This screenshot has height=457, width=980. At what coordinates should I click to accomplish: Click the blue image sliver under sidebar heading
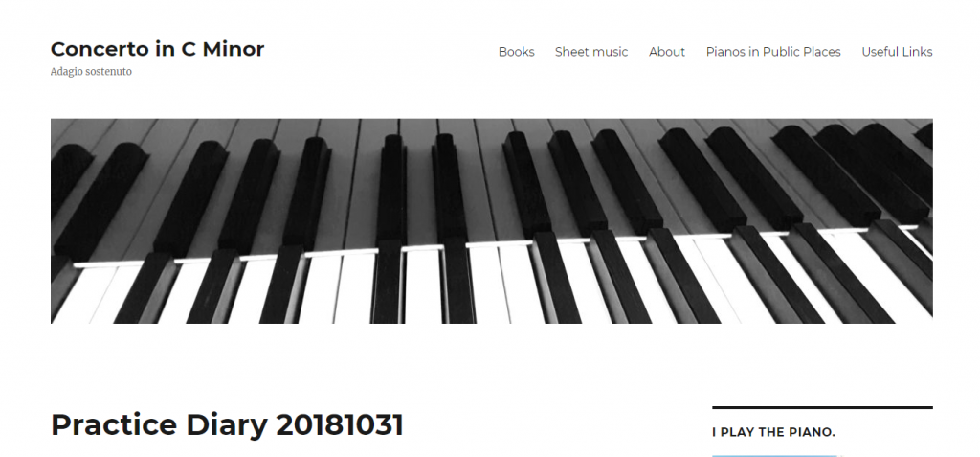774,456
